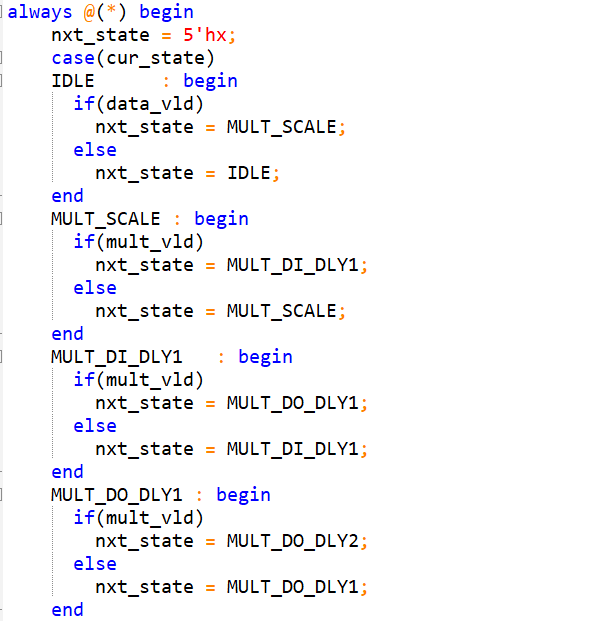Click the MULT_DO_DLY1 case label

(116, 495)
